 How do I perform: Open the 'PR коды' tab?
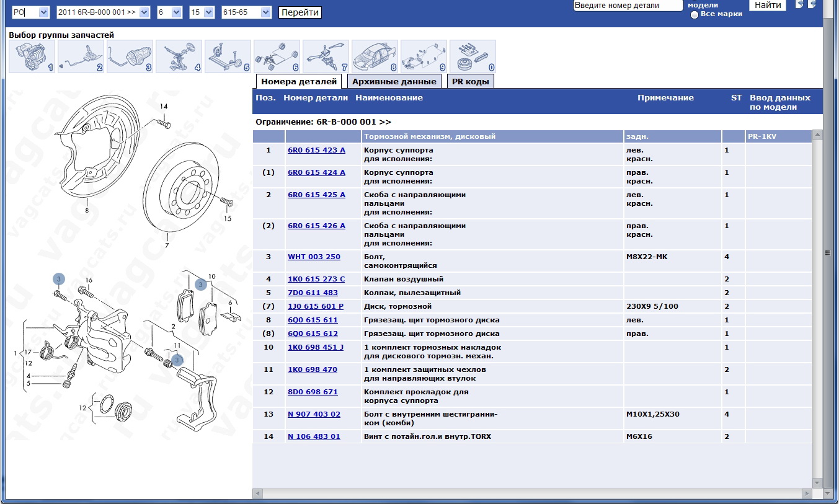pyautogui.click(x=470, y=82)
